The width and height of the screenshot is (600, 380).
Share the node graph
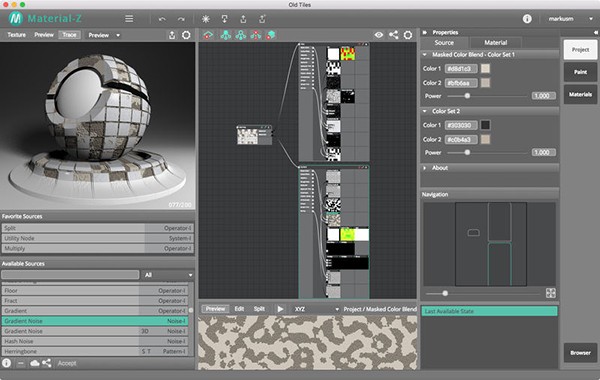tap(393, 35)
